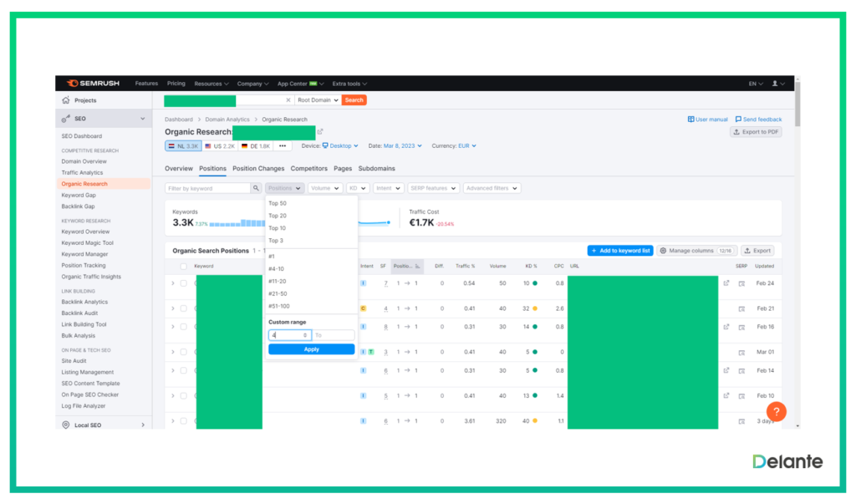View SERP snapshot icon for Feb 24 row
The image size is (856, 504).
741,284
